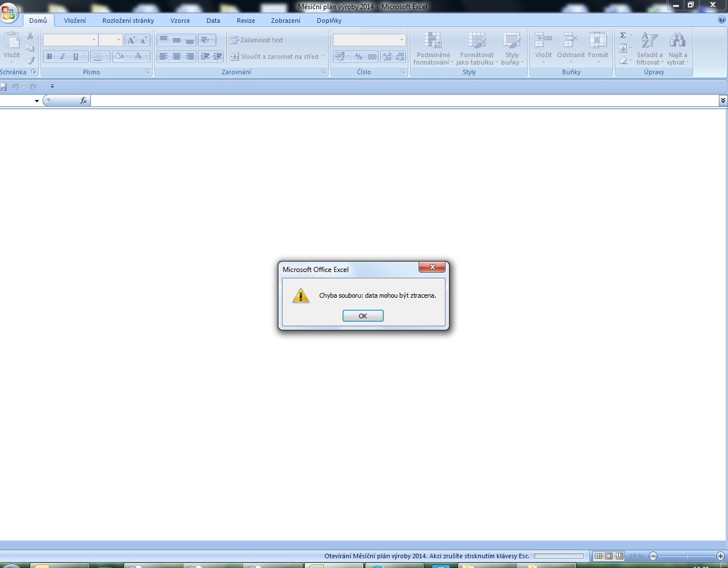Click the Borders icon
This screenshot has height=568, width=728.
pos(97,57)
